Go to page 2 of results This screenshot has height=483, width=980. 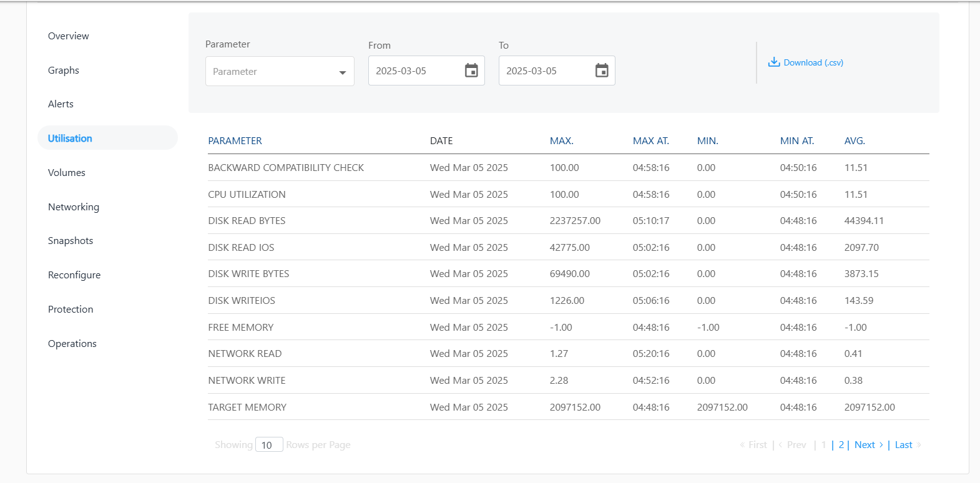841,445
